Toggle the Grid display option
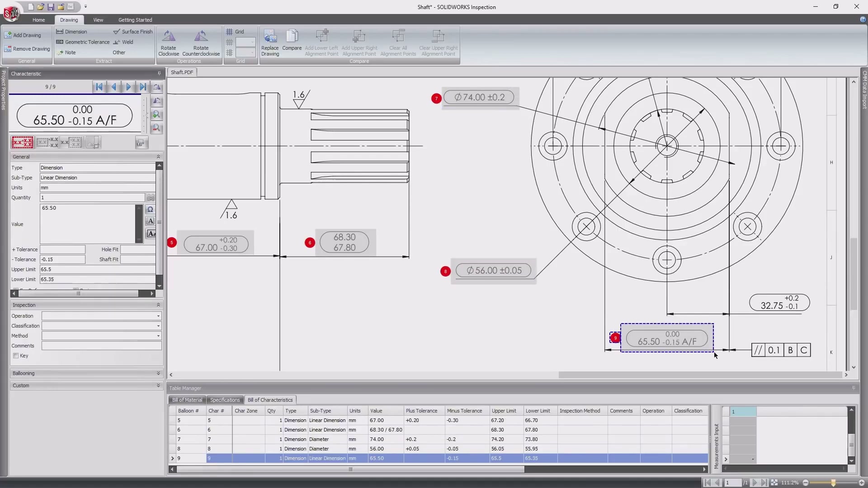The image size is (868, 488). coord(235,32)
